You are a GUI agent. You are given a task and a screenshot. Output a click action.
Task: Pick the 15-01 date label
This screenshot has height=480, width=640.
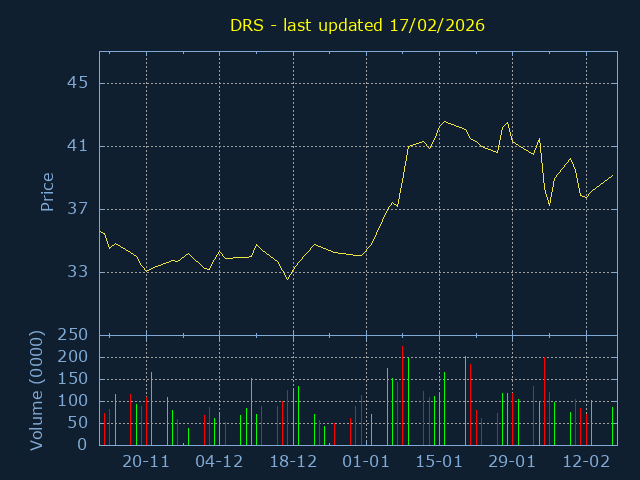439,462
